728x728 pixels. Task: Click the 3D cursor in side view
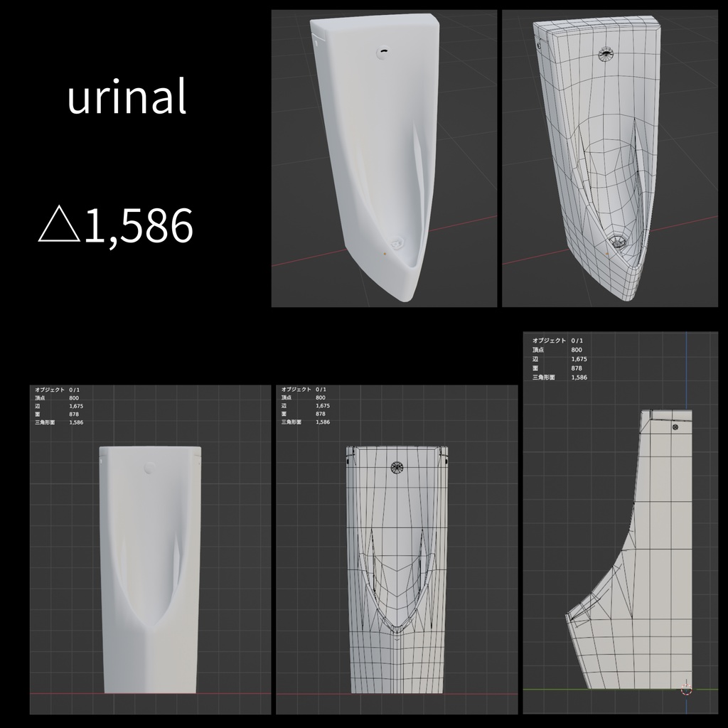(x=686, y=689)
